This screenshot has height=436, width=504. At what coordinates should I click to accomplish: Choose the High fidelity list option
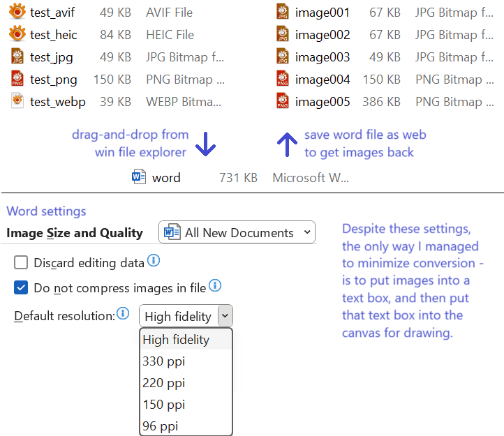pos(176,340)
